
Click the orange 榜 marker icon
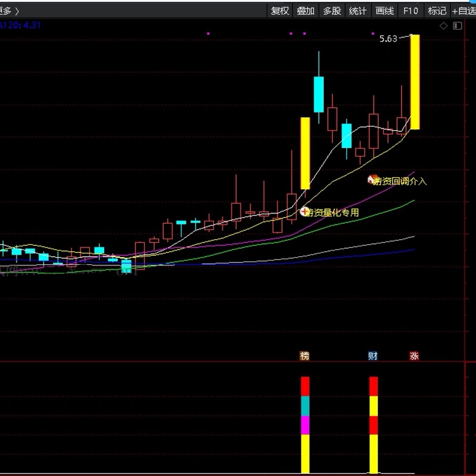tap(305, 356)
